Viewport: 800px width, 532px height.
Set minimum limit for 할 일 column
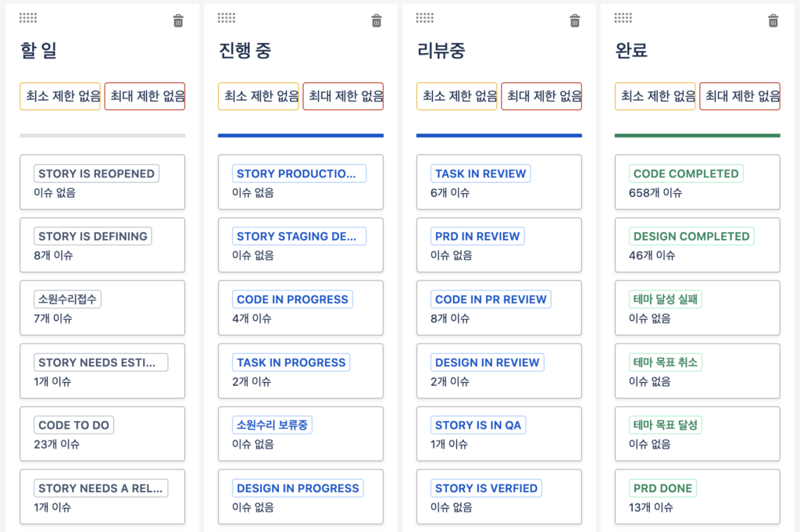pyautogui.click(x=60, y=97)
